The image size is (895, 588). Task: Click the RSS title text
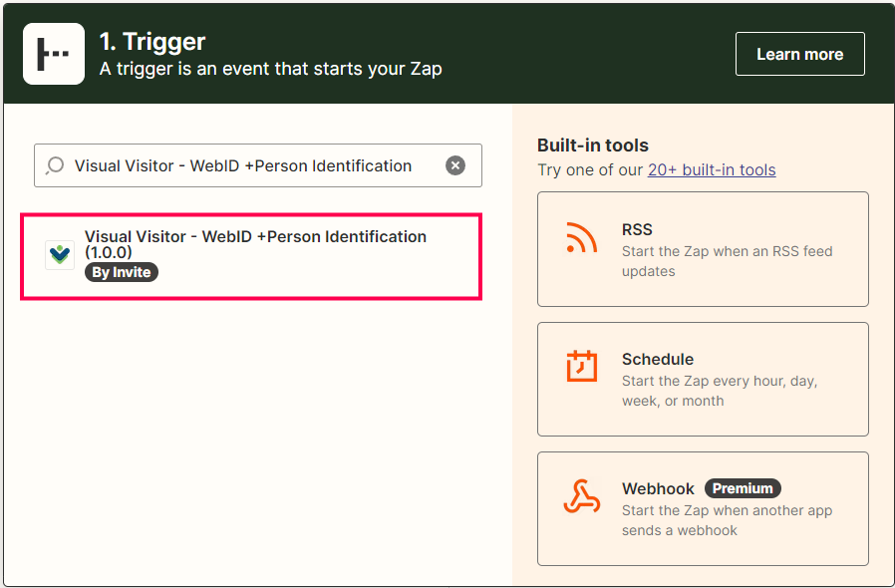click(637, 229)
